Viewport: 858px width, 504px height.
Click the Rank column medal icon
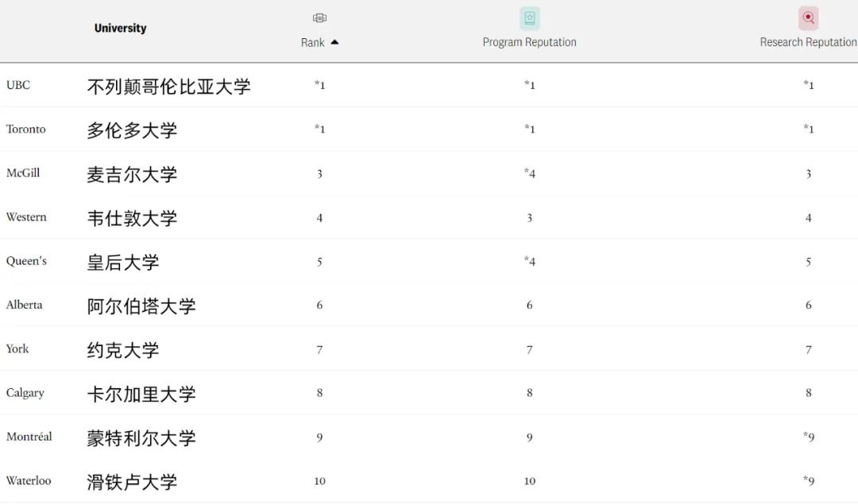pyautogui.click(x=319, y=17)
